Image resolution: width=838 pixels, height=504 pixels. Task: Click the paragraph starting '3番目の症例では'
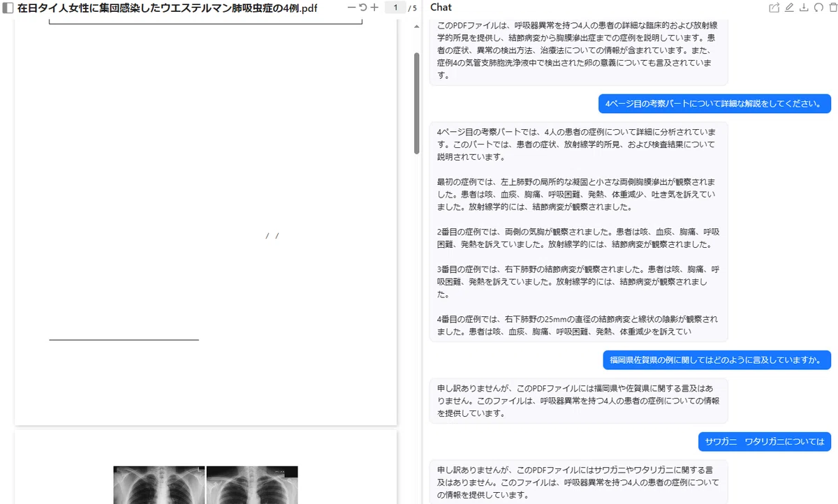point(578,281)
